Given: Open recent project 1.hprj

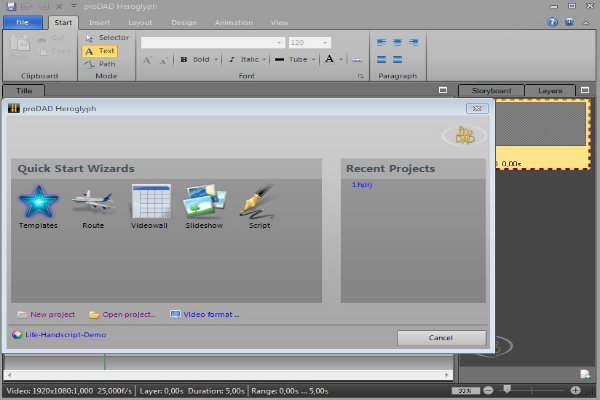Looking at the screenshot, I should click(362, 185).
